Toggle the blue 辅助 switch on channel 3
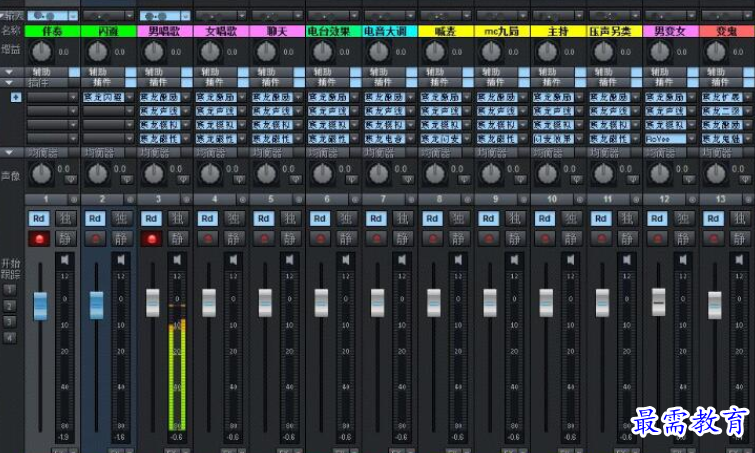 click(x=187, y=72)
